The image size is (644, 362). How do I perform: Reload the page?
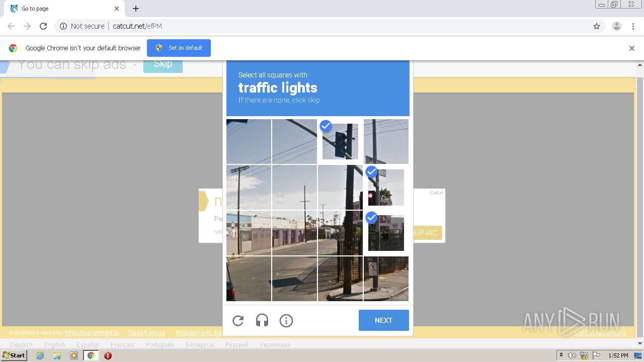(43, 26)
